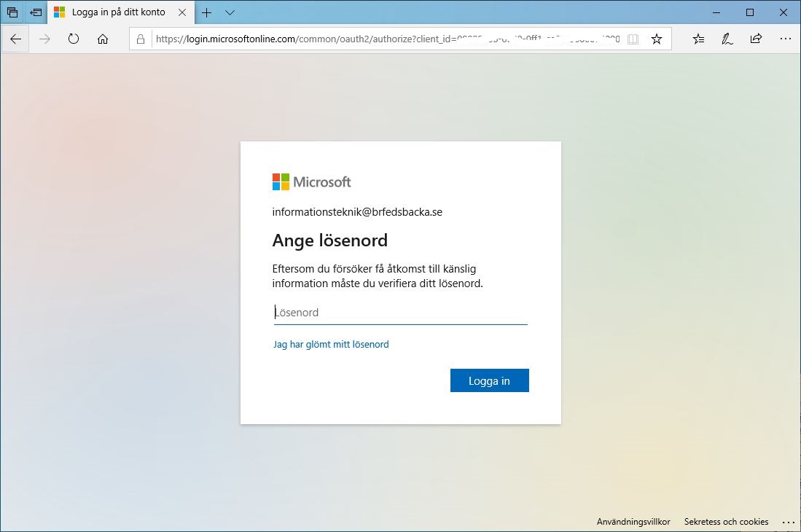The height and width of the screenshot is (532, 801).
Task: Open the tabs you've set aside icon
Action: (12, 12)
